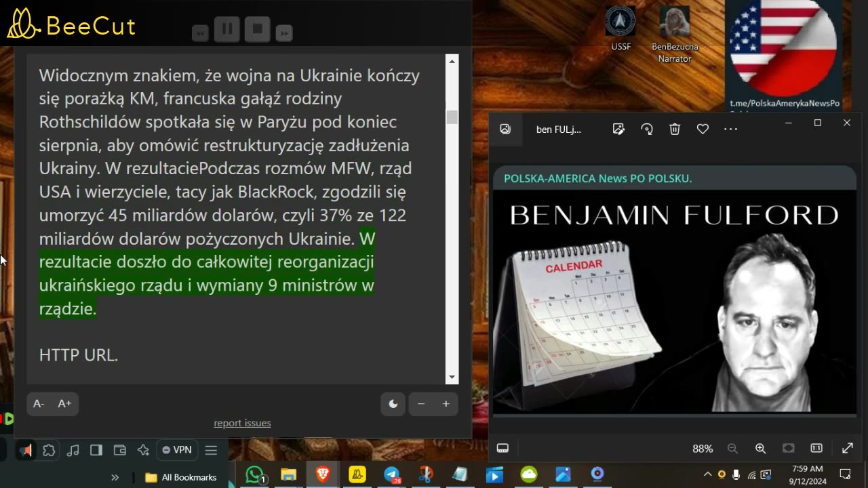The image size is (868, 488).
Task: Click the yellow webcam tray icon
Action: click(722, 474)
